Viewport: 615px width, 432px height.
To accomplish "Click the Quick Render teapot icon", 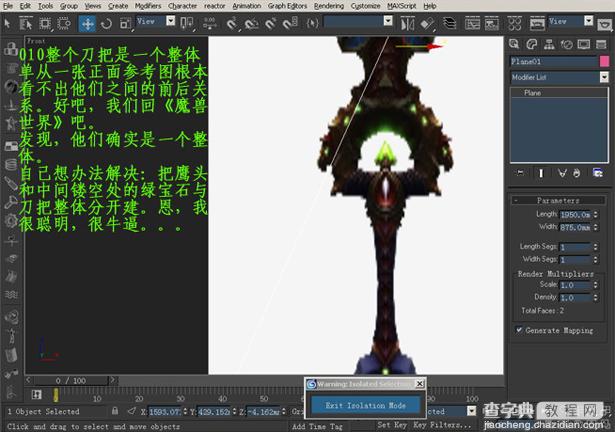I will tap(605, 25).
